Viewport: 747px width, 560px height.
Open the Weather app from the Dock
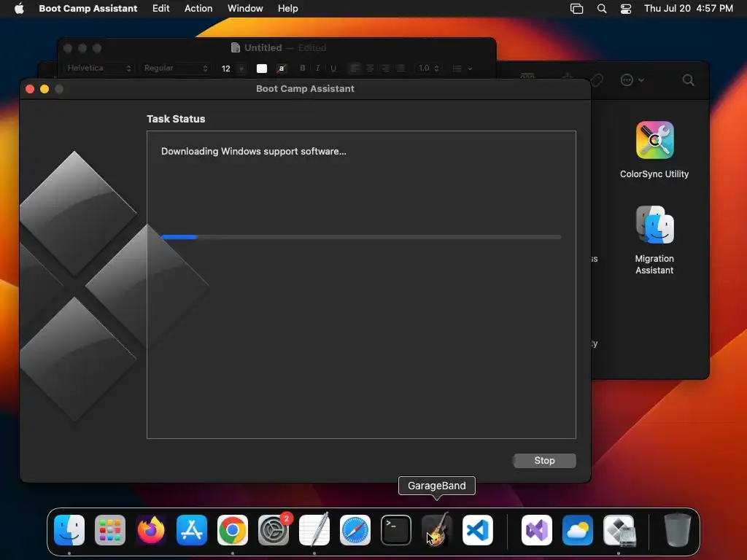click(x=578, y=530)
